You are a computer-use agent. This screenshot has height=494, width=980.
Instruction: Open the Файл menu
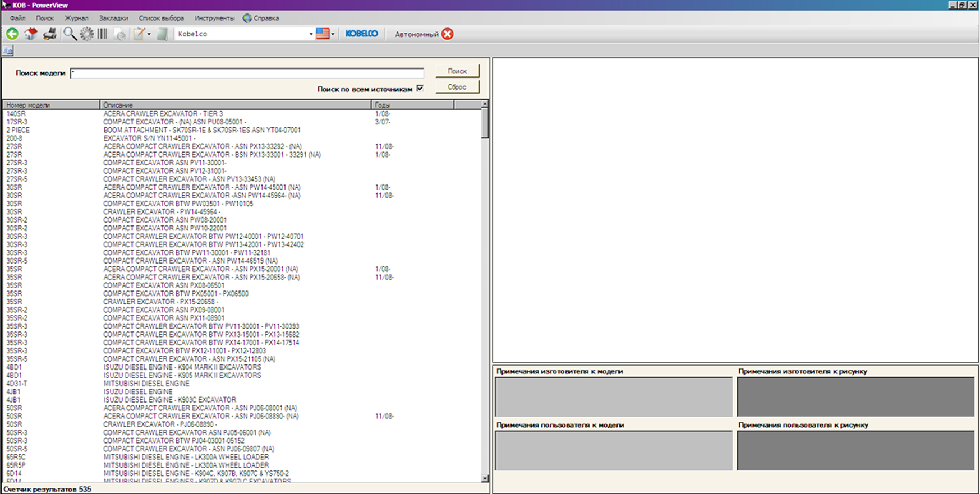pyautogui.click(x=17, y=18)
